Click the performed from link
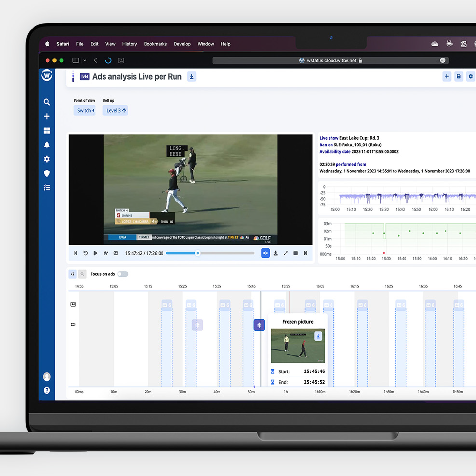The width and height of the screenshot is (476, 476). (351, 164)
